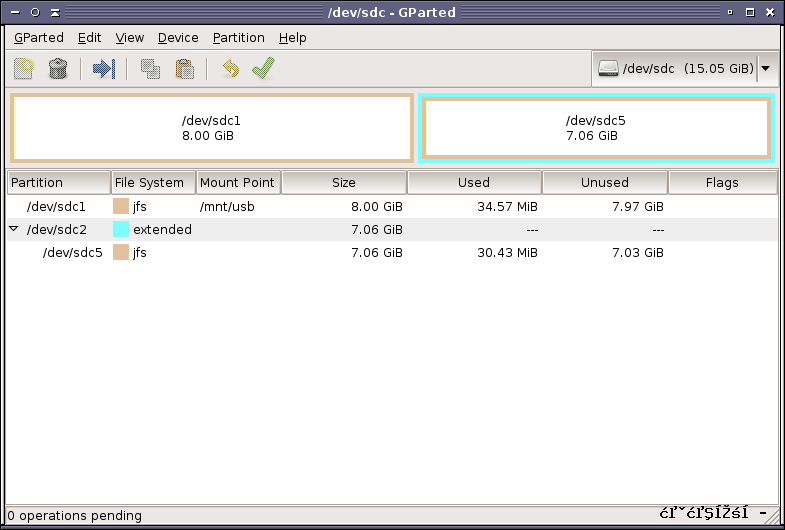Click the Copy partition toolbar icon

[150, 69]
